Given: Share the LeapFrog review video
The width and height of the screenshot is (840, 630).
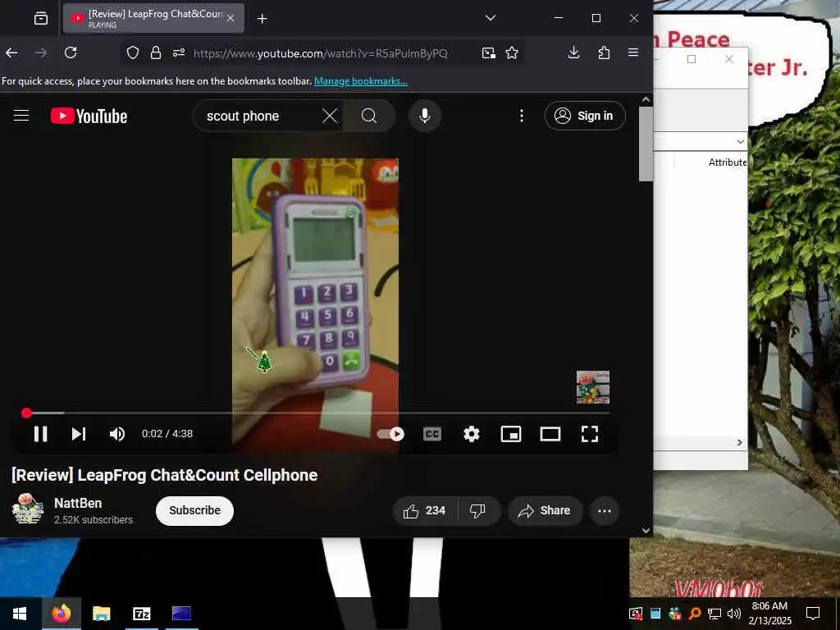Looking at the screenshot, I should pyautogui.click(x=545, y=510).
